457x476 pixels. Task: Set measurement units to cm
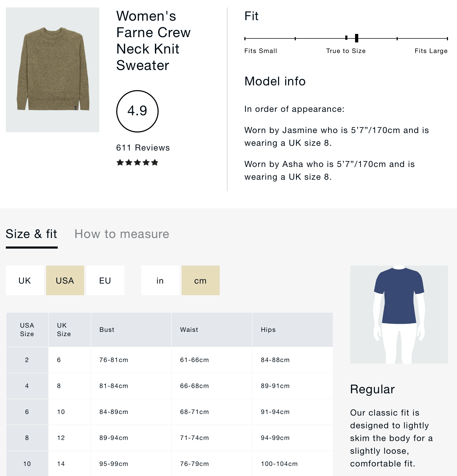coord(200,280)
